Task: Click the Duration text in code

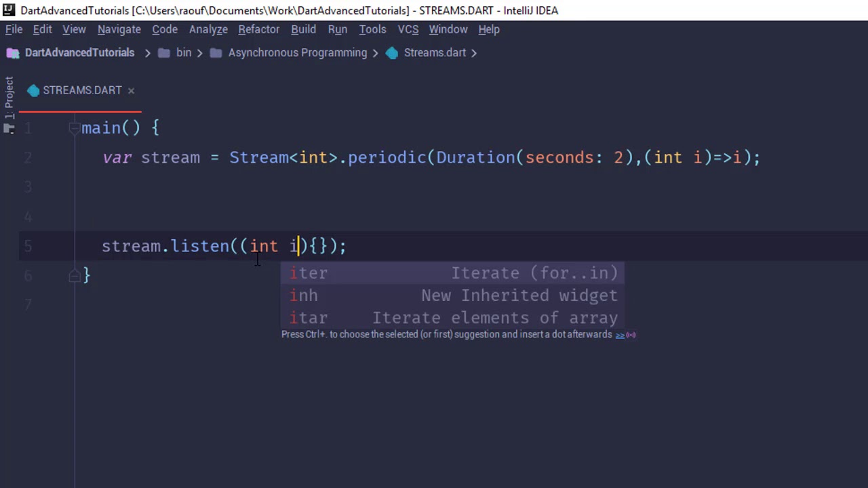Action: [475, 158]
